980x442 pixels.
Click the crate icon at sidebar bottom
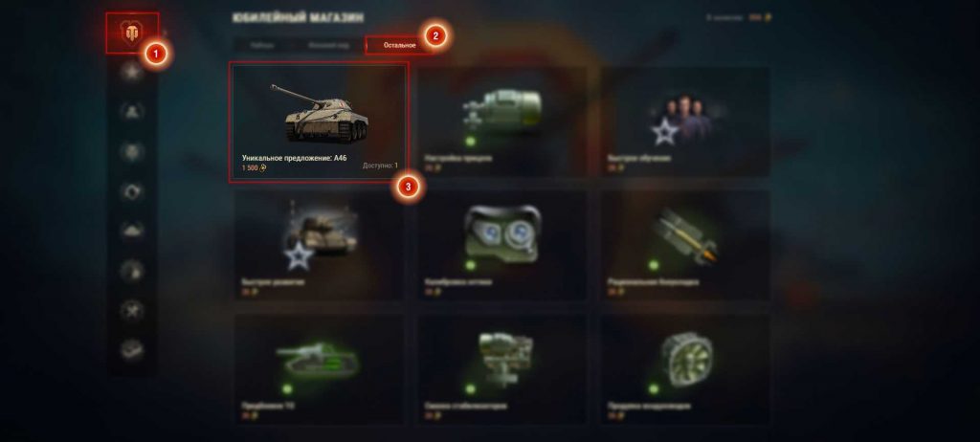pos(132,350)
